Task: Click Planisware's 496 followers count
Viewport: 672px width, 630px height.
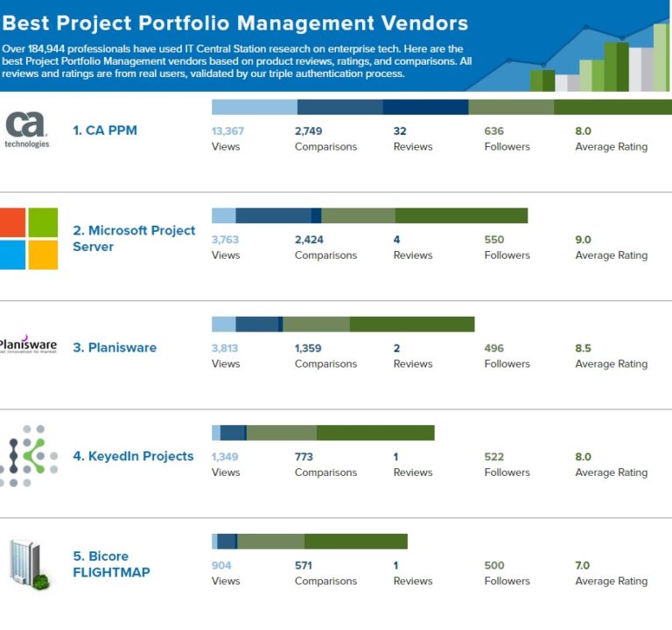Action: coord(494,347)
